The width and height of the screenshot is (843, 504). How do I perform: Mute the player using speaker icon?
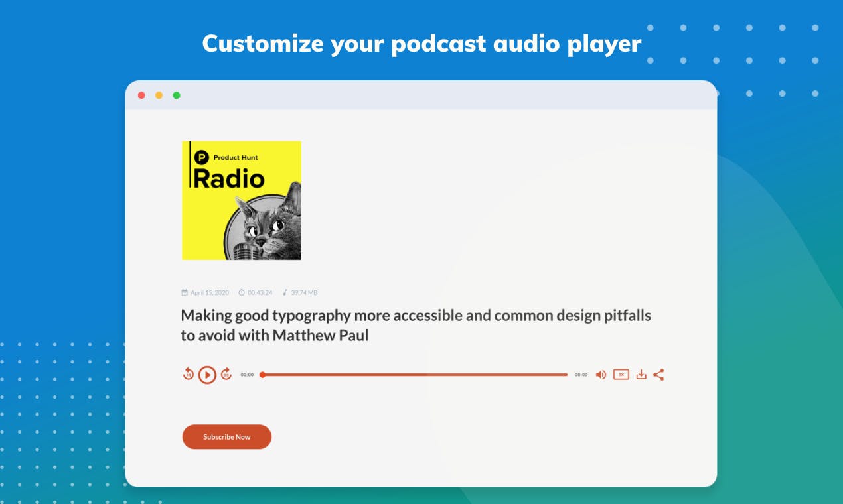coord(601,375)
